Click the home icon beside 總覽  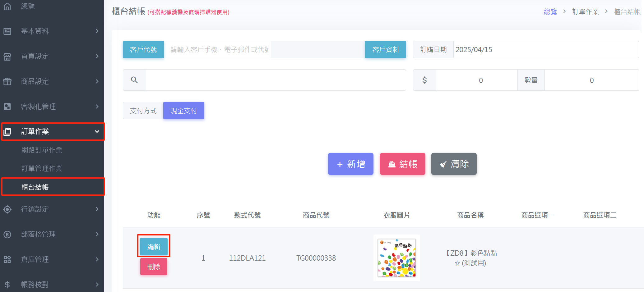pyautogui.click(x=7, y=6)
